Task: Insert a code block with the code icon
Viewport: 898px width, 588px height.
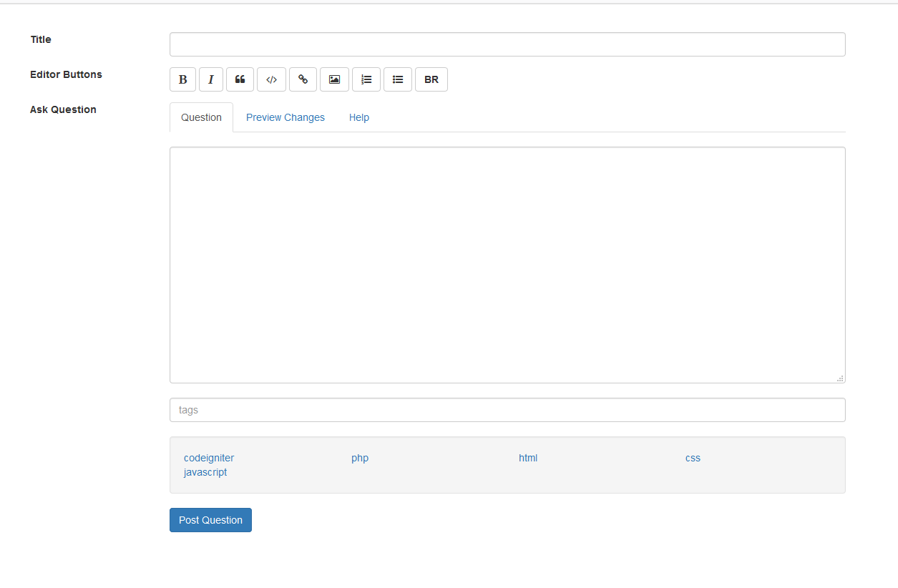Action: coord(271,79)
